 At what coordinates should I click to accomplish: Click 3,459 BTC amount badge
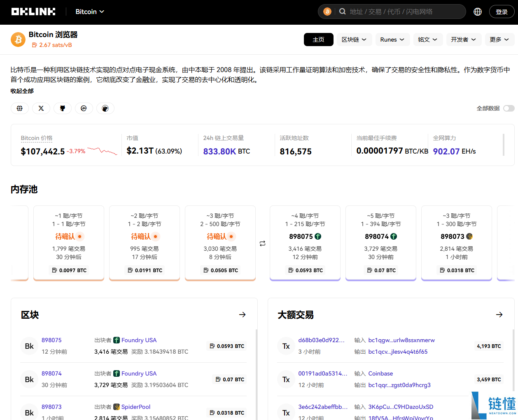[x=489, y=379]
